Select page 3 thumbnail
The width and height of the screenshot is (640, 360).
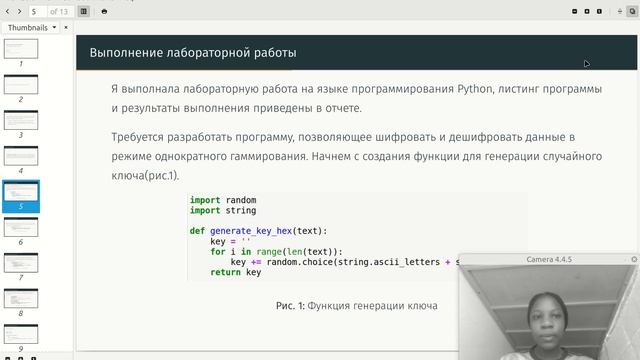[21, 120]
